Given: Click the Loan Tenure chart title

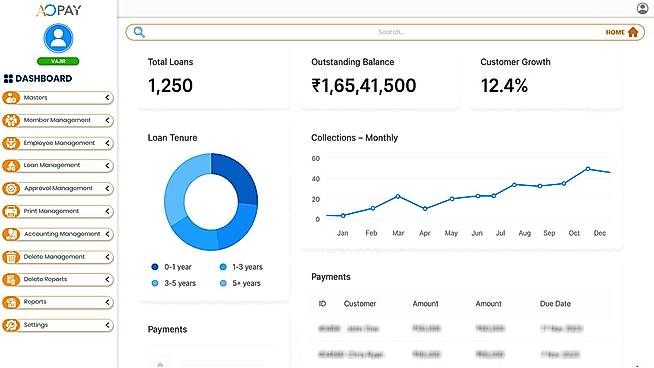Looking at the screenshot, I should (x=172, y=138).
